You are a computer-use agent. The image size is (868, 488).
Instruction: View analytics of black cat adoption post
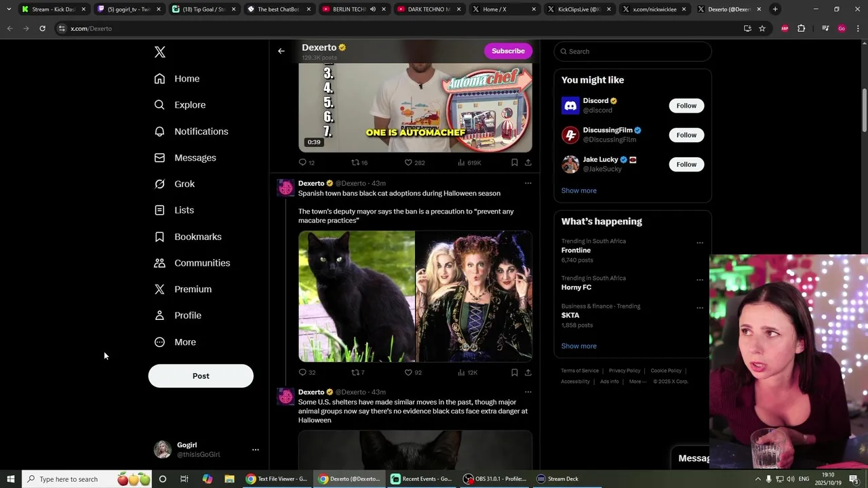click(468, 372)
